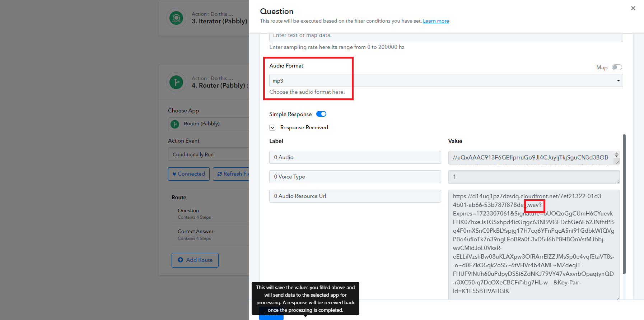This screenshot has width=644, height=320.
Task: Click the 0 Audio value stepper arrows
Action: pos(617,155)
